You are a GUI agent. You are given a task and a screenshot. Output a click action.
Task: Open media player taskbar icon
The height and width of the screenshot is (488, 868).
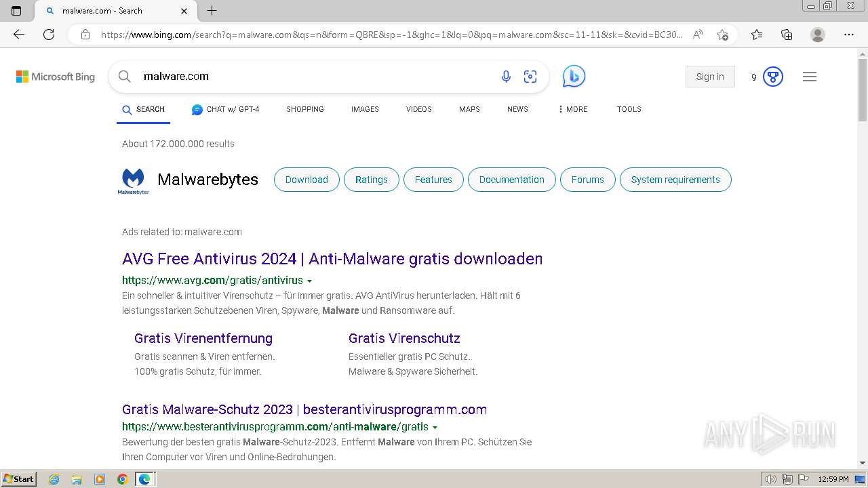point(100,479)
